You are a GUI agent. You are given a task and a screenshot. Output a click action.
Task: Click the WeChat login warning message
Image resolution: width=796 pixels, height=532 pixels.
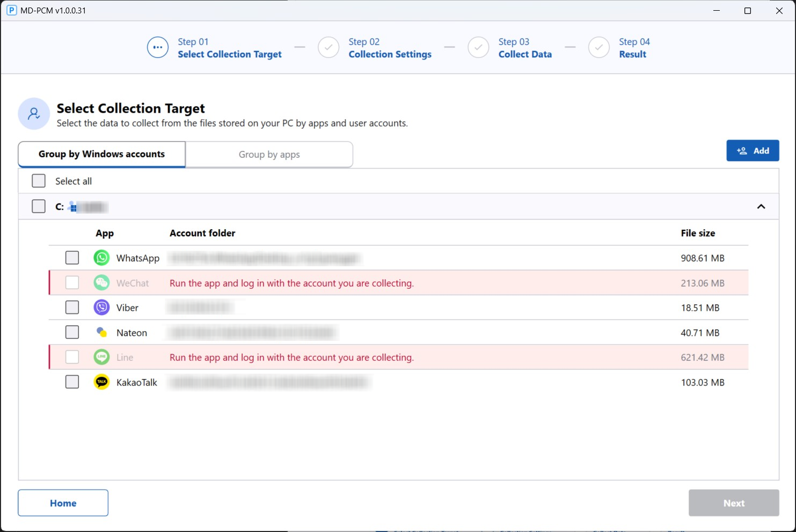[x=291, y=283]
